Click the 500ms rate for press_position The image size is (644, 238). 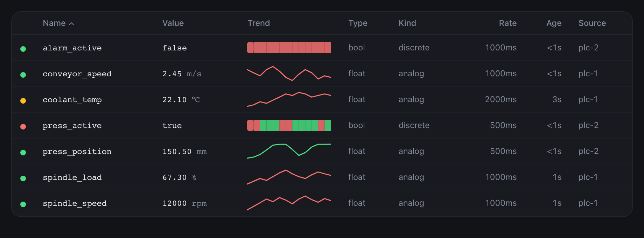tap(503, 151)
